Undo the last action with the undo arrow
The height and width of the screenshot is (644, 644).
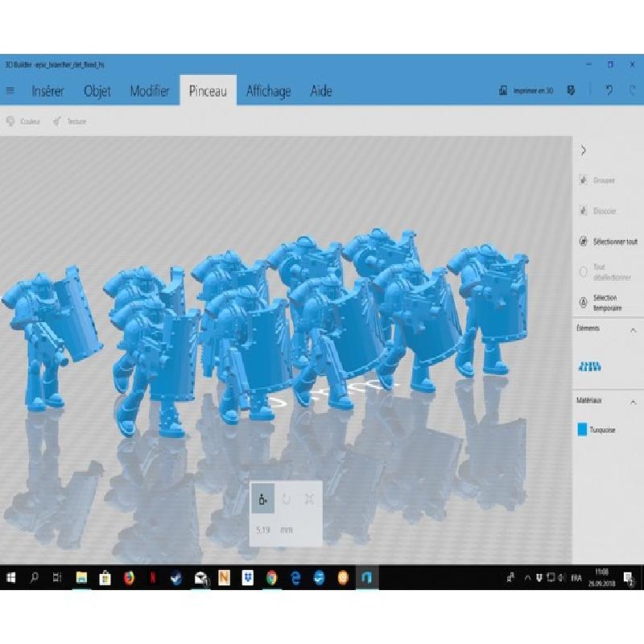pos(609,90)
